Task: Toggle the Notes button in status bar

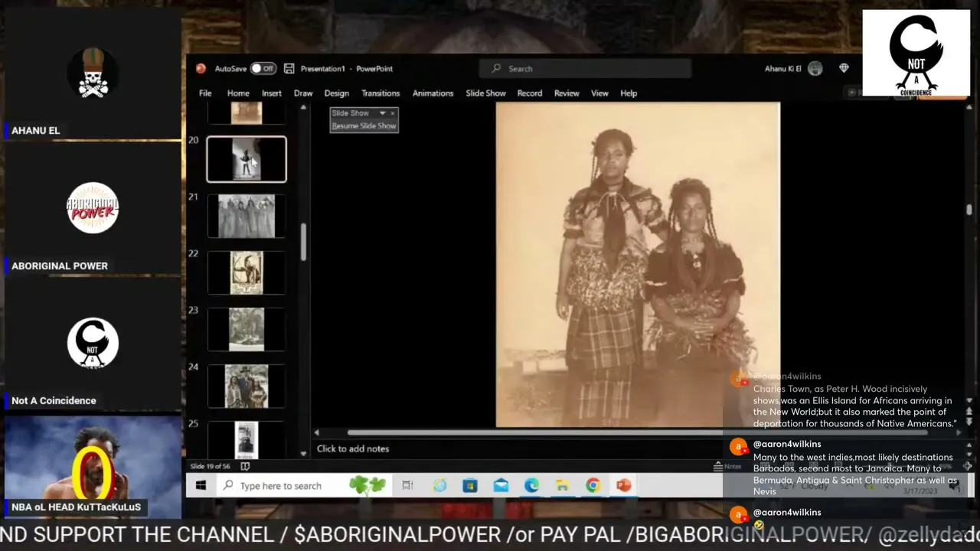Action: click(x=727, y=466)
